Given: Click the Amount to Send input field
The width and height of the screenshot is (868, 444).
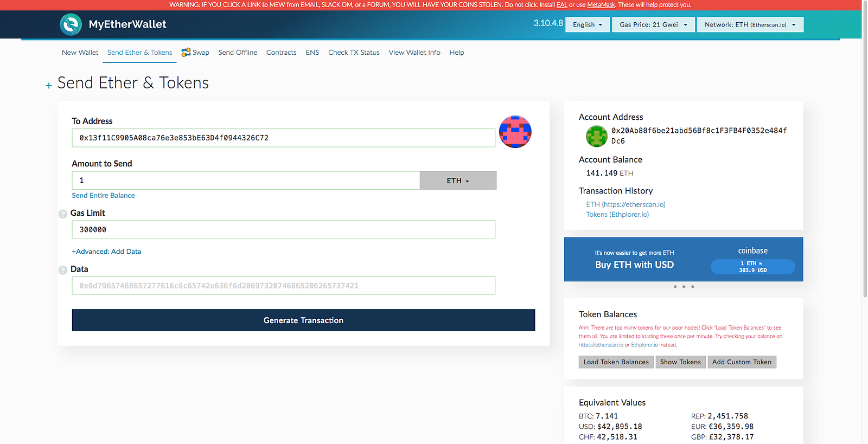Looking at the screenshot, I should (x=246, y=181).
